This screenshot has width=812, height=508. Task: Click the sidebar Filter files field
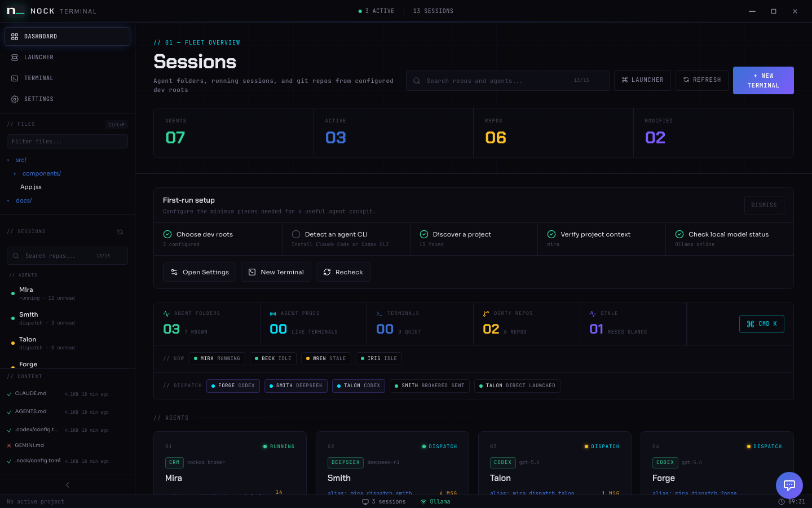pyautogui.click(x=67, y=141)
